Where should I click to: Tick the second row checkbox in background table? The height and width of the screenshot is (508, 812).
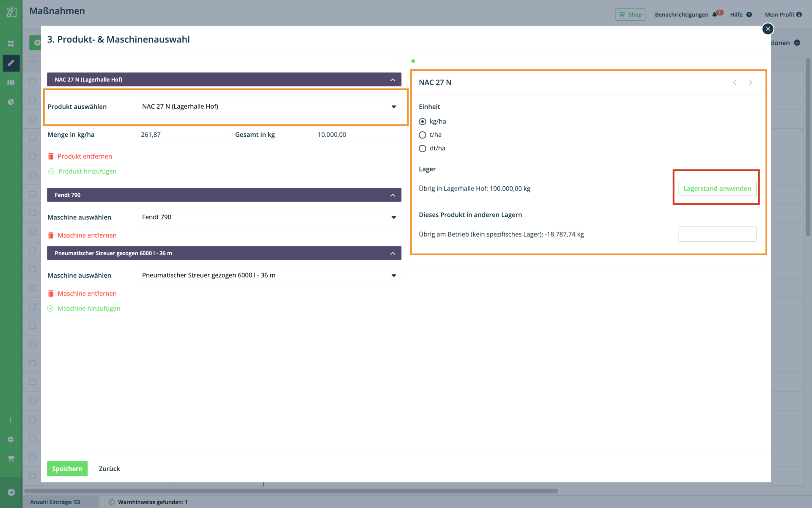(x=33, y=100)
